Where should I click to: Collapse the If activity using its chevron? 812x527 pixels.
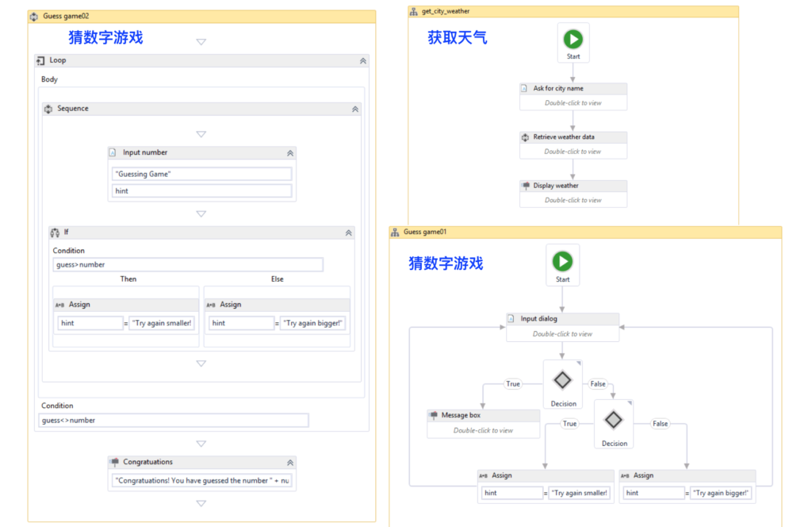coord(347,233)
